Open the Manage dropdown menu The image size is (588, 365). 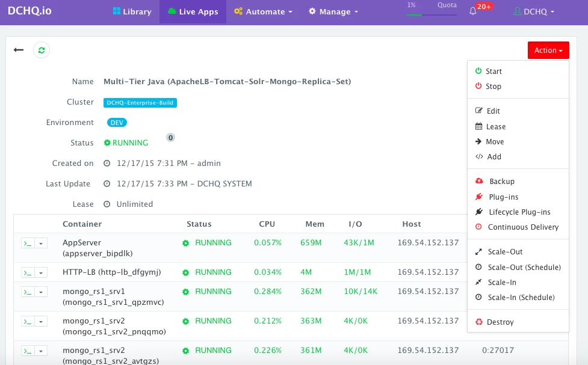(x=333, y=11)
